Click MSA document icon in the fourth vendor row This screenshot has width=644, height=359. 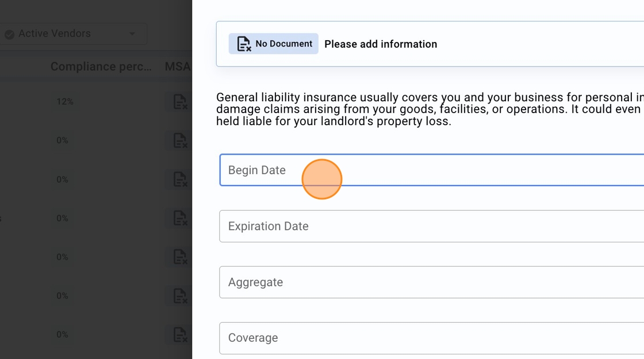click(180, 218)
